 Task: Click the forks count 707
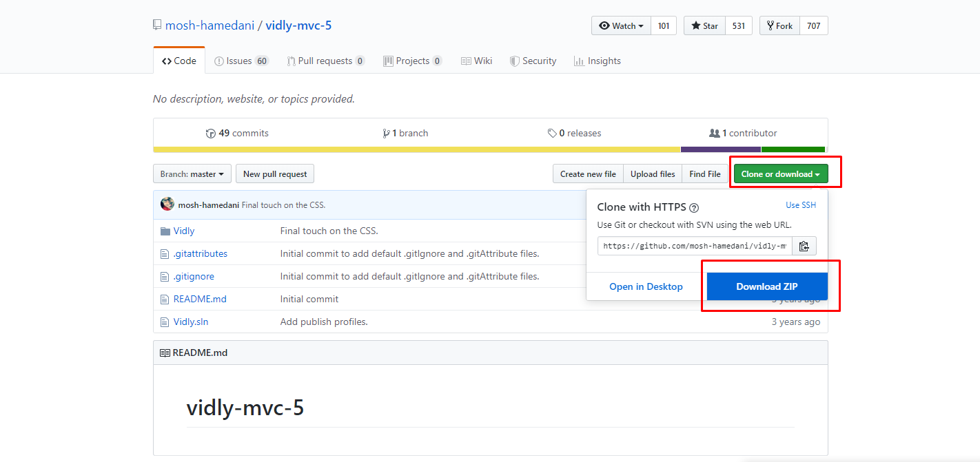pos(814,25)
